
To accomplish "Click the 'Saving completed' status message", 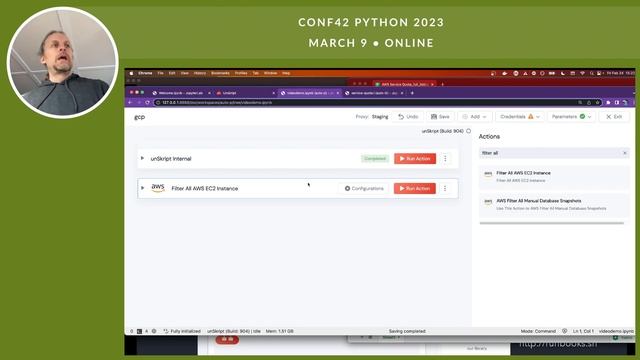I will point(407,331).
